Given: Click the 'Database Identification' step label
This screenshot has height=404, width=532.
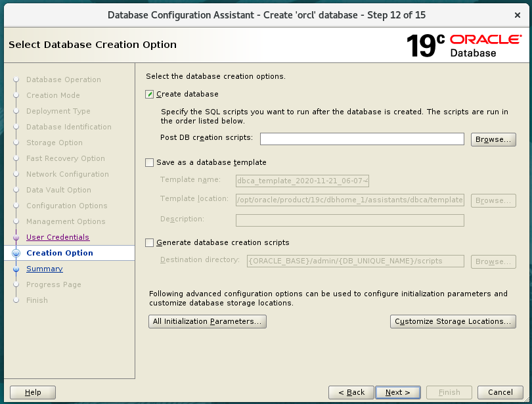Looking at the screenshot, I should click(69, 127).
